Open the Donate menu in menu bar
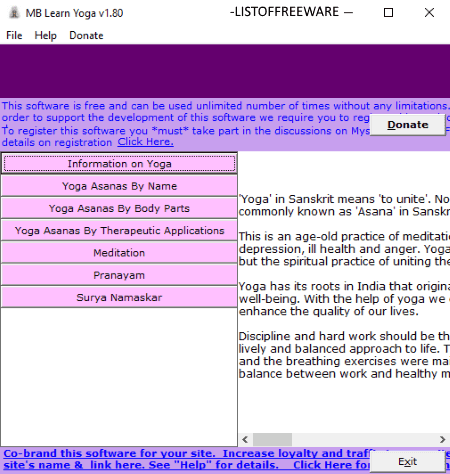This screenshot has width=450, height=474. point(86,35)
